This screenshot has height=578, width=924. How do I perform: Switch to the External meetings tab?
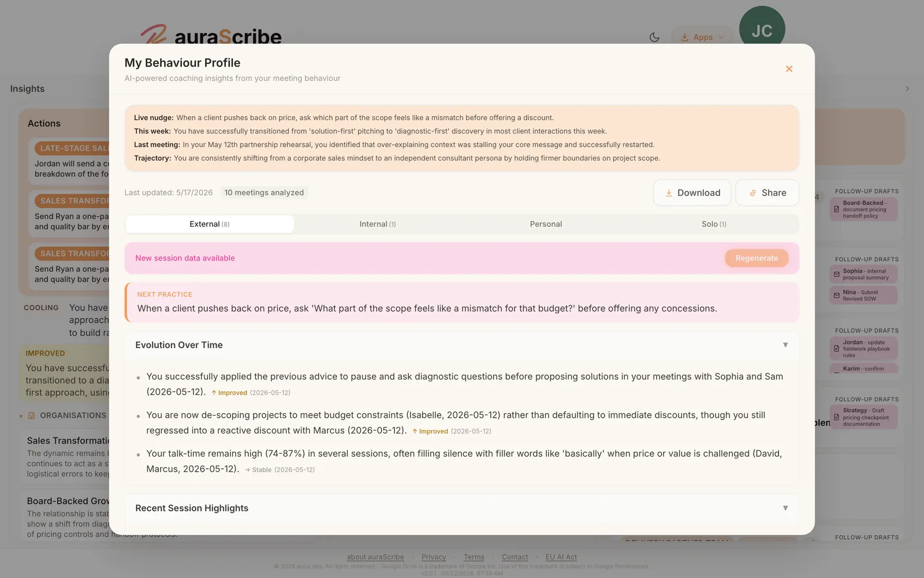click(x=210, y=224)
